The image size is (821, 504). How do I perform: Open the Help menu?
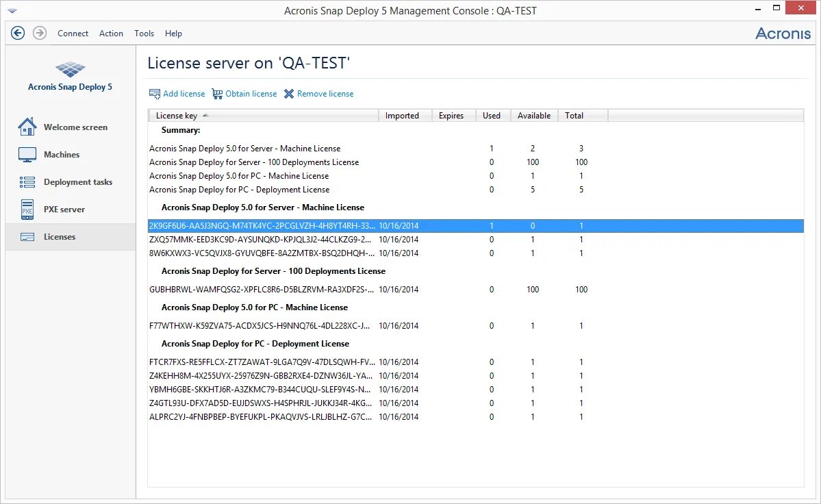[x=173, y=33]
